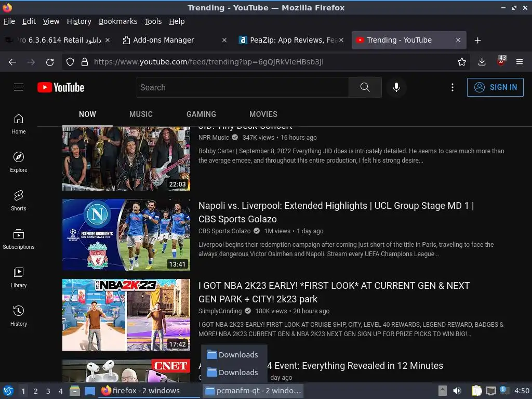
Task: Start voice search with microphone icon
Action: point(396,87)
